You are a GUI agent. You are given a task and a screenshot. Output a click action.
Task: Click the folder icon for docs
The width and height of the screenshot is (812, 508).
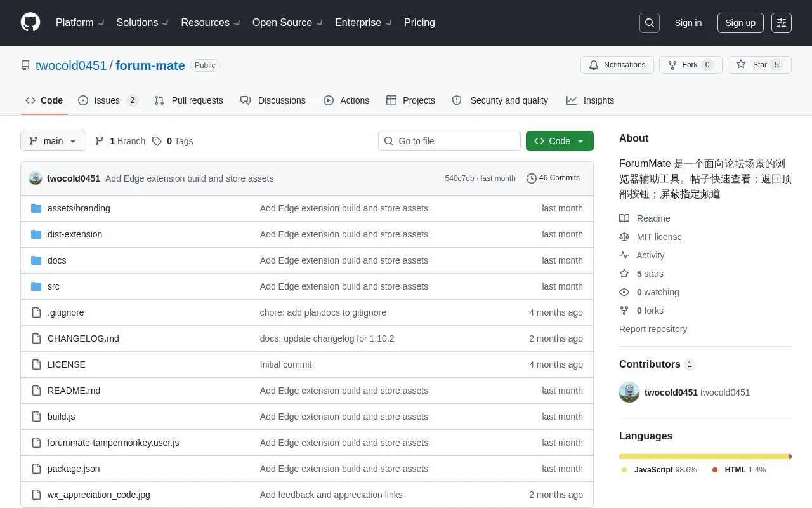[x=36, y=260]
